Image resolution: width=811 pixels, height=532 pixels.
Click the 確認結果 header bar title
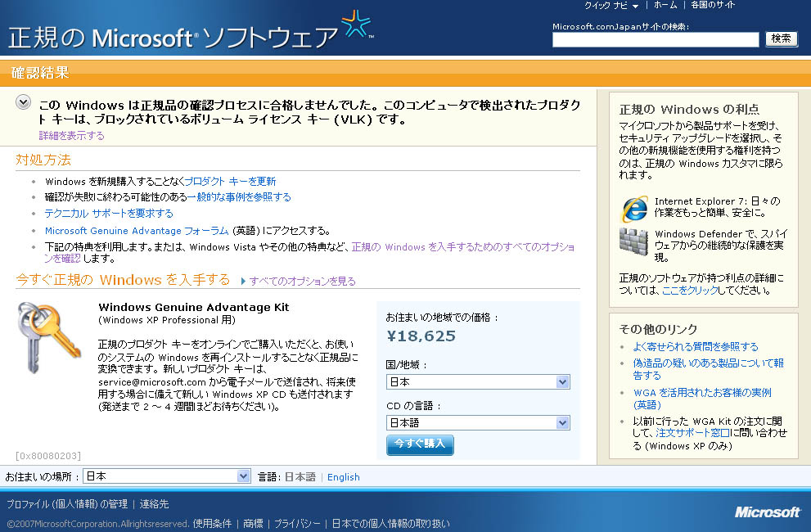coord(40,73)
